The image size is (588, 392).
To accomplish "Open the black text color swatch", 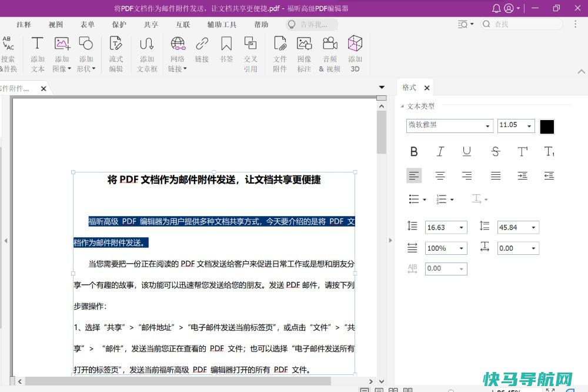I will tap(547, 127).
